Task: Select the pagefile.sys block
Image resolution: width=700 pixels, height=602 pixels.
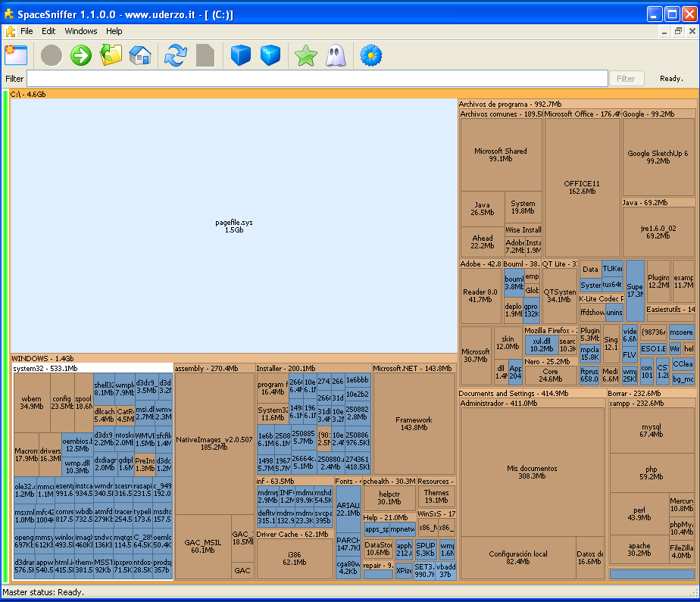Action: [234, 226]
